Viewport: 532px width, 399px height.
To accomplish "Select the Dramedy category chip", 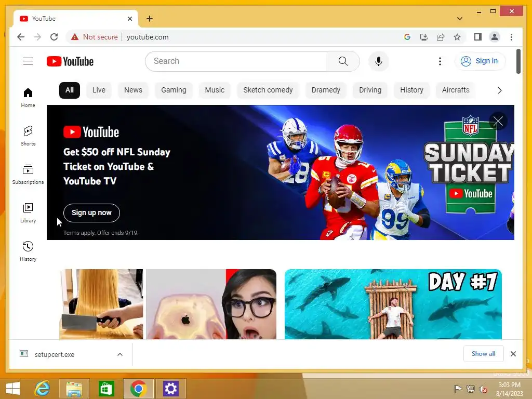I will click(326, 90).
